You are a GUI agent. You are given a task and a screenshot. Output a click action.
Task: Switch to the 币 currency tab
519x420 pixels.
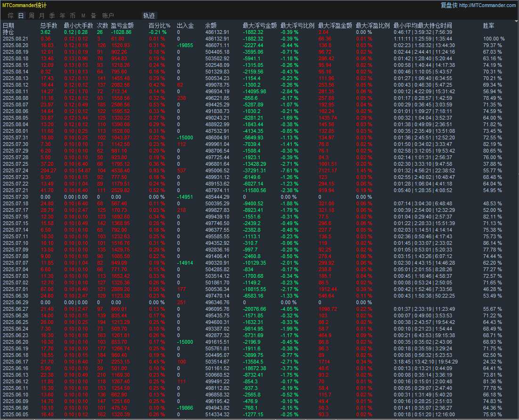(73, 16)
